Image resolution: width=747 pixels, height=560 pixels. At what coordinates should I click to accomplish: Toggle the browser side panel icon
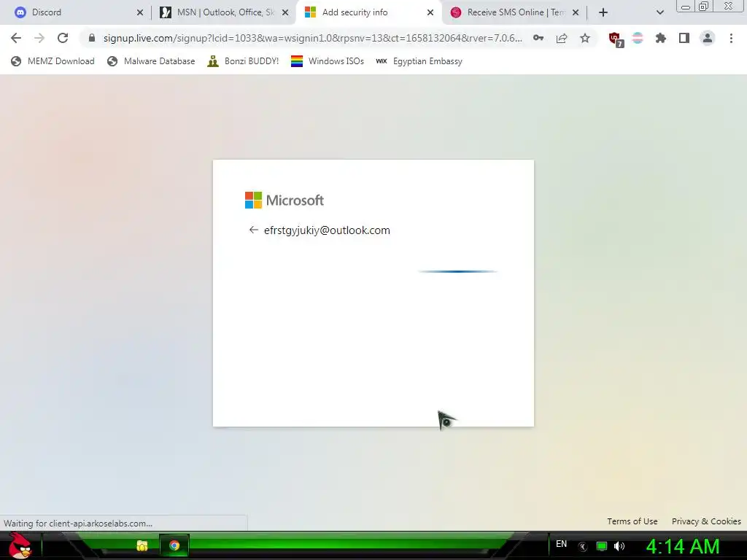click(x=684, y=38)
